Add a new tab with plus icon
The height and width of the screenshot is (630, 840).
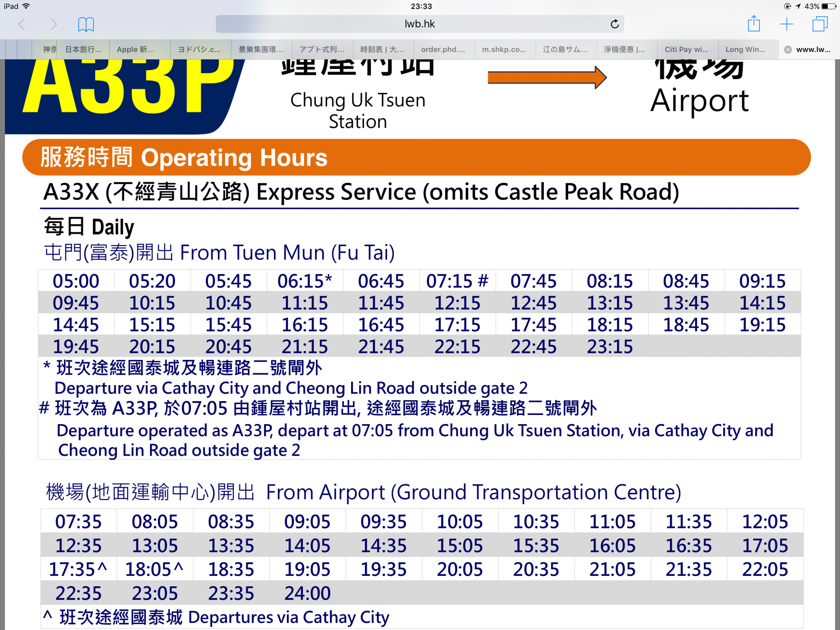(786, 24)
